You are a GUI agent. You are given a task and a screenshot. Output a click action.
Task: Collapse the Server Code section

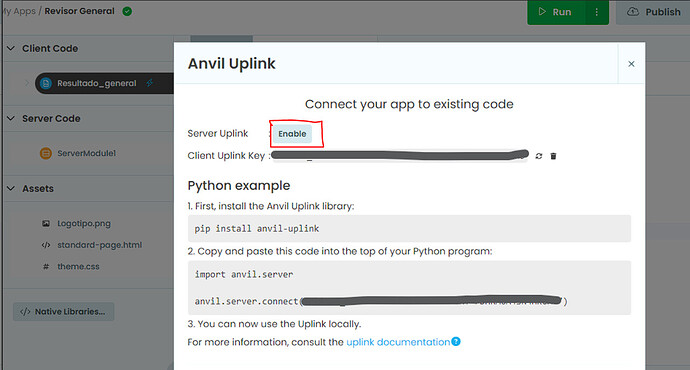click(11, 118)
